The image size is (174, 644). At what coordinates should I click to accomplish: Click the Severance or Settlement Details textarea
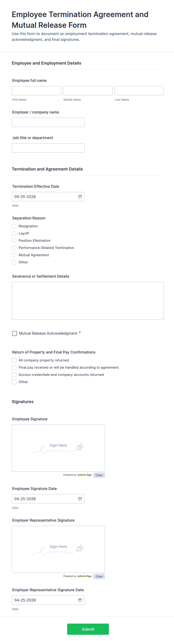88,300
